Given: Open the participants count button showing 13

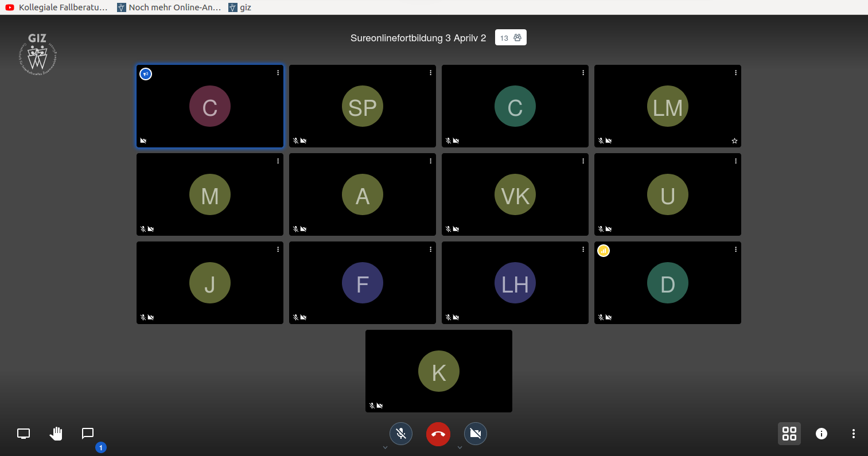Looking at the screenshot, I should coord(511,38).
